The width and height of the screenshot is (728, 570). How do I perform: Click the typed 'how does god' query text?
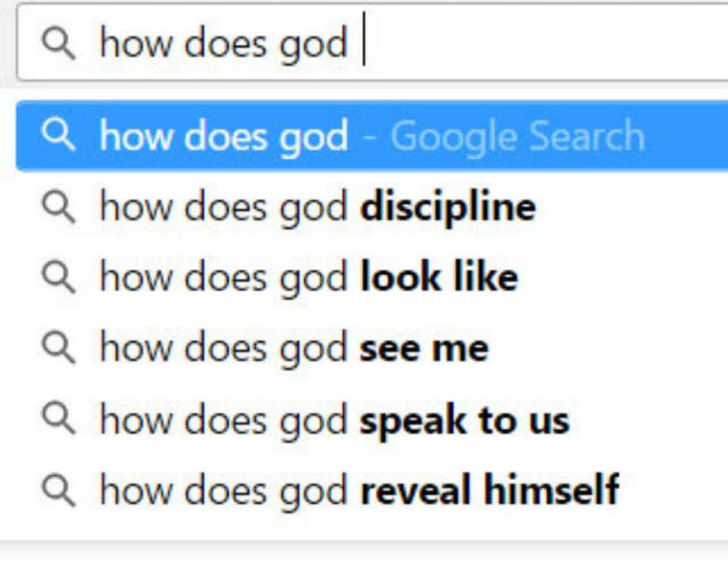point(224,45)
